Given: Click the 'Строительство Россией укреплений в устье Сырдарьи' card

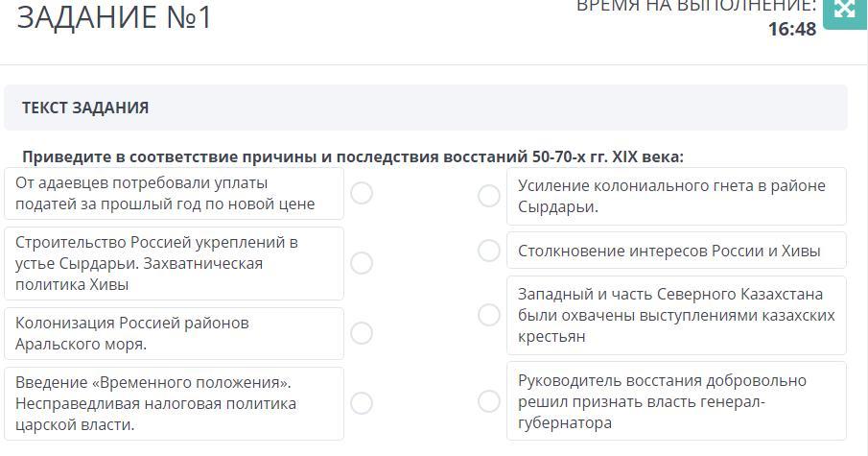Looking at the screenshot, I should pos(174,263).
